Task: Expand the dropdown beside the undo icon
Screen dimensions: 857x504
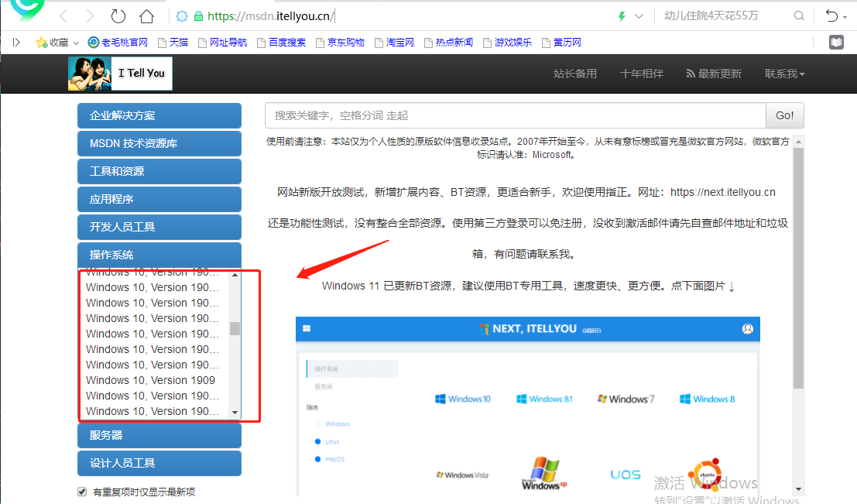Action: [x=845, y=18]
